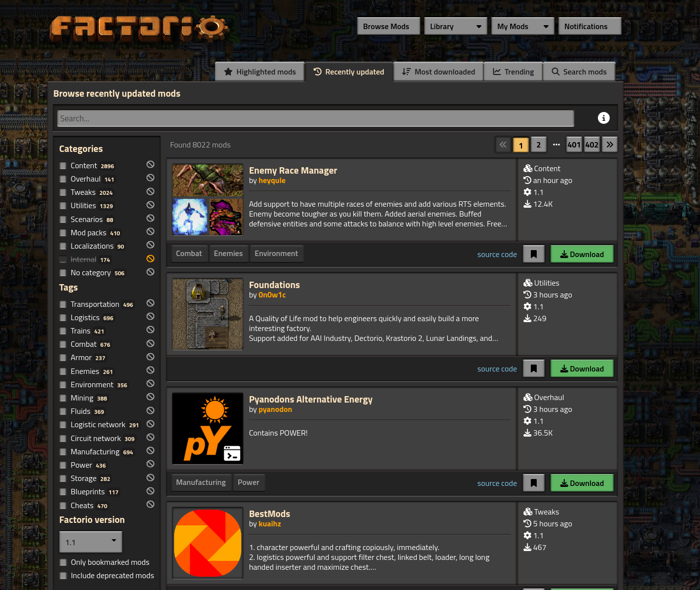Screen dimensions: 700x590
Task: Exclude Combat tag with ban icon
Action: [x=150, y=343]
